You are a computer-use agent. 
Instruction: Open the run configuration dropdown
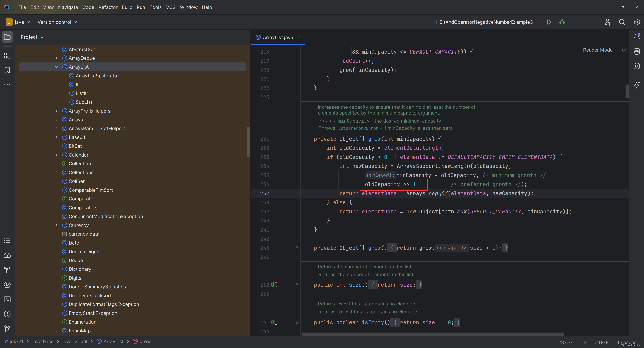485,22
